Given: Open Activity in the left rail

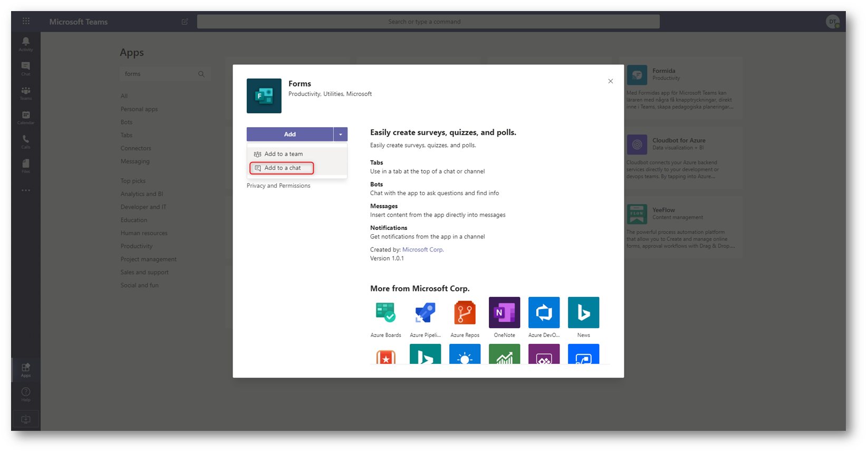Looking at the screenshot, I should 26,44.
